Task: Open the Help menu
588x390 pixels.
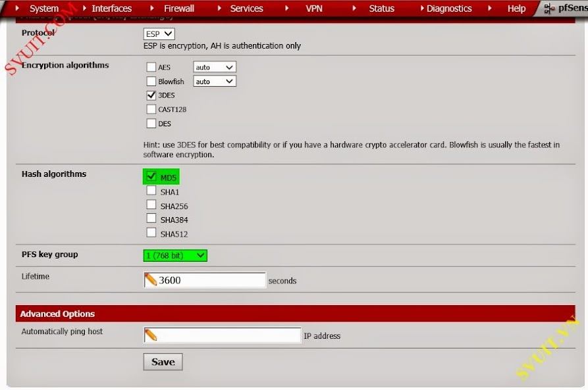Action: coord(516,9)
